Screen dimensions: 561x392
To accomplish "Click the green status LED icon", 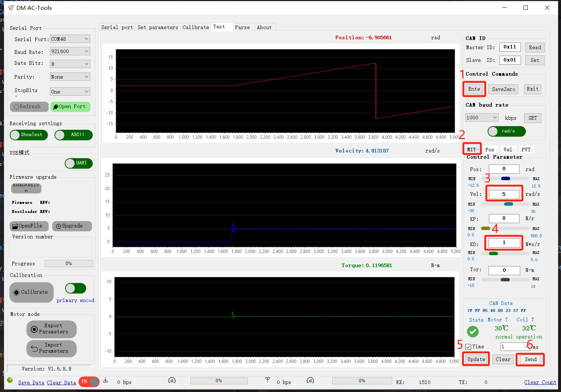I will tap(10, 380).
